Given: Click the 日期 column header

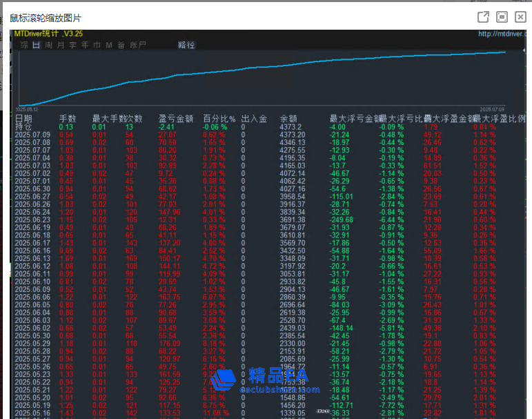Looking at the screenshot, I should pos(24,119).
